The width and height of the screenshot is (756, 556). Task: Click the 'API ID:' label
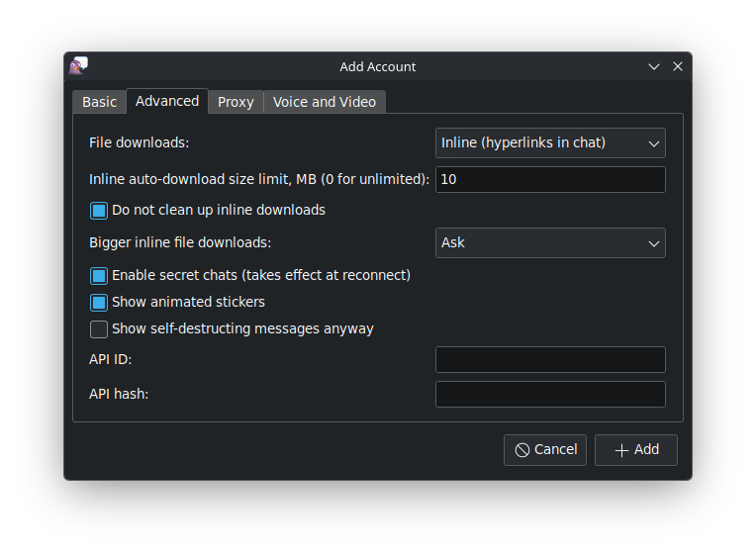click(x=111, y=359)
